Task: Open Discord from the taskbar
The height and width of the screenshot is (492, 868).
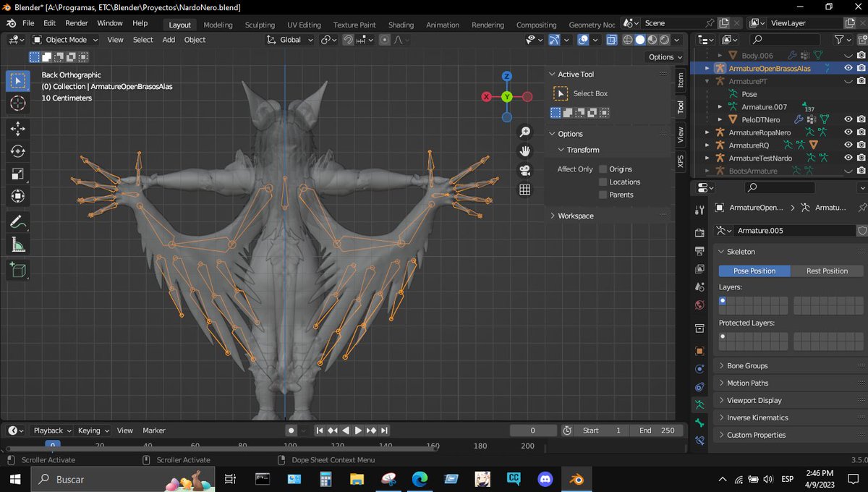Action: click(545, 479)
